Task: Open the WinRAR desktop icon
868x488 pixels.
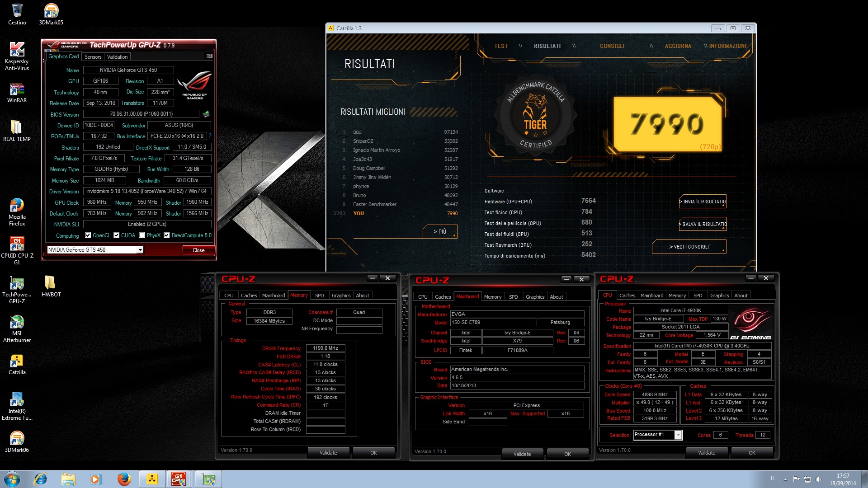Action: [x=17, y=92]
